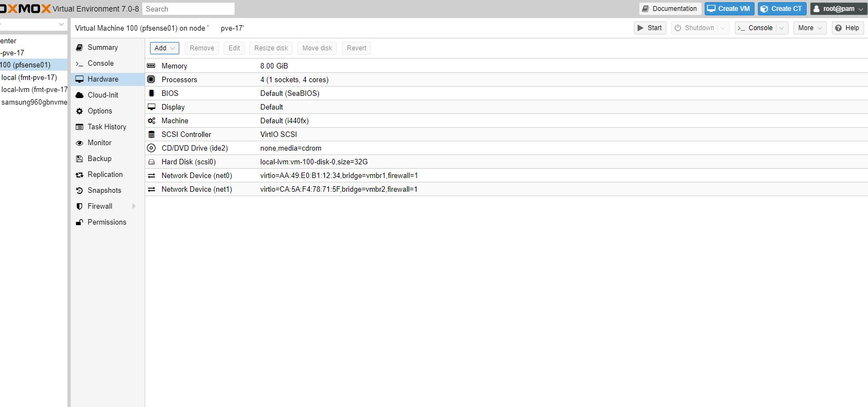Open the Task History tab
This screenshot has width=868, height=407.
107,127
